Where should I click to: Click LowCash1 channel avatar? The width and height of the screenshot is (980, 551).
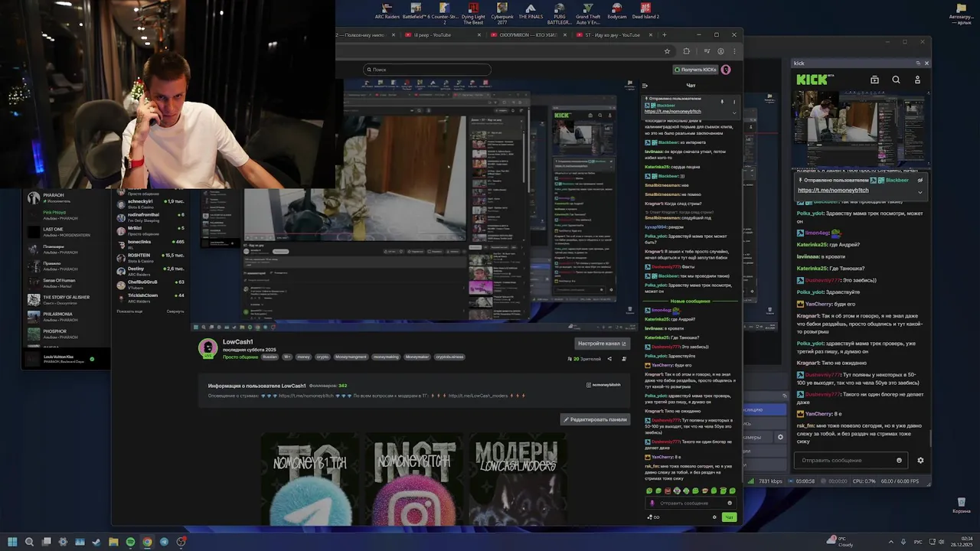pyautogui.click(x=207, y=347)
